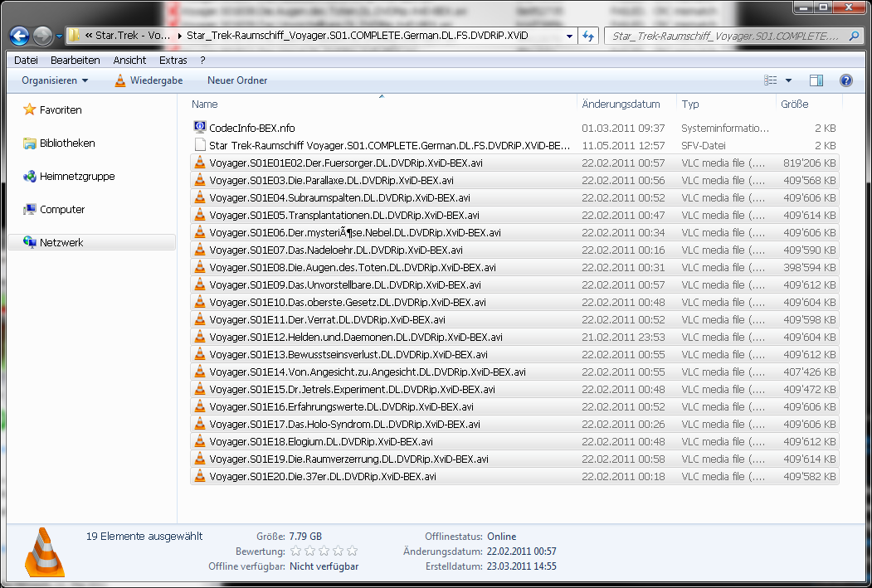The width and height of the screenshot is (872, 588).
Task: Toggle the preview pane
Action: [816, 80]
